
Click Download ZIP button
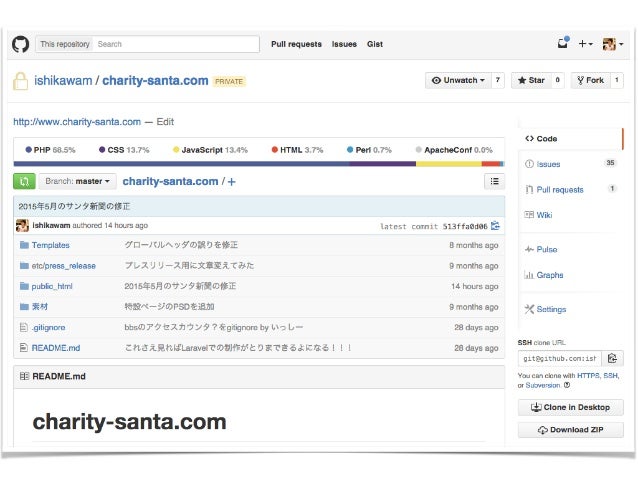pyautogui.click(x=570, y=430)
